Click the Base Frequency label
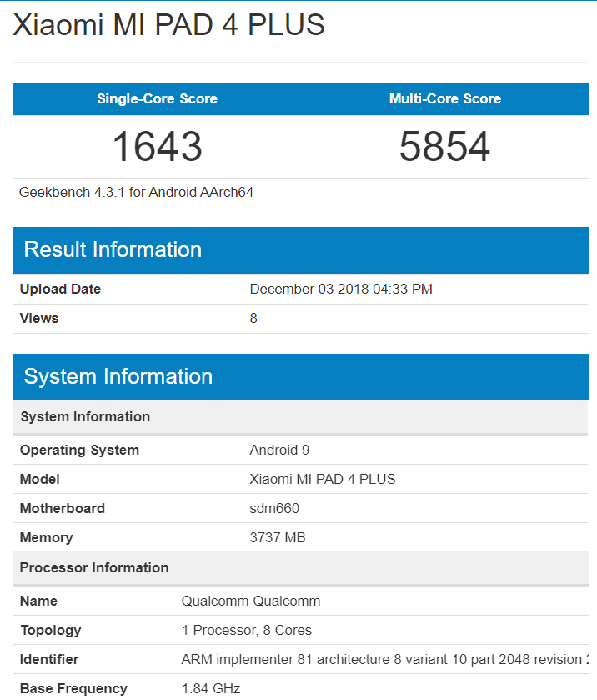This screenshot has width=597, height=700. (73, 689)
